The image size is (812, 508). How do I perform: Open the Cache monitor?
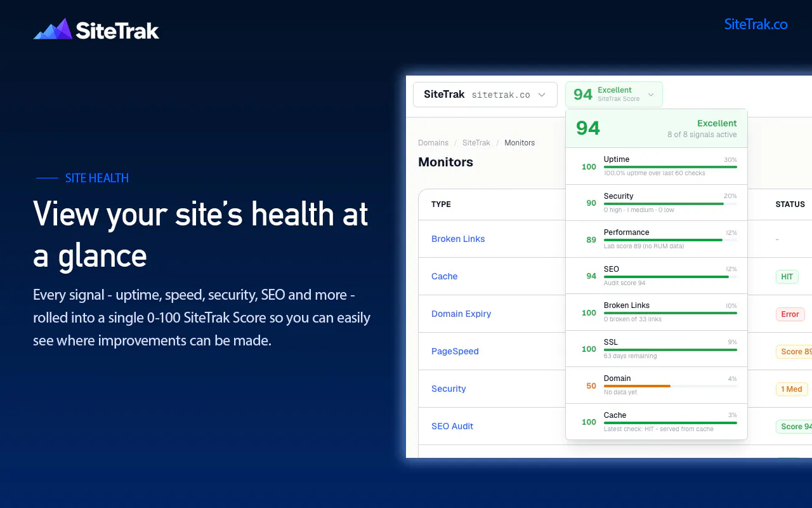click(x=444, y=276)
